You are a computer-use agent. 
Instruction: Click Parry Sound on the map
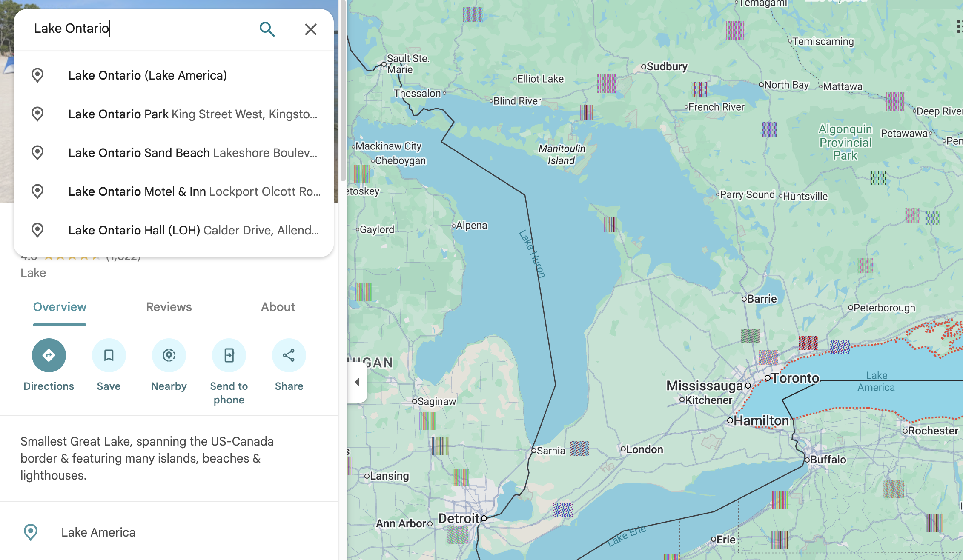(x=747, y=194)
